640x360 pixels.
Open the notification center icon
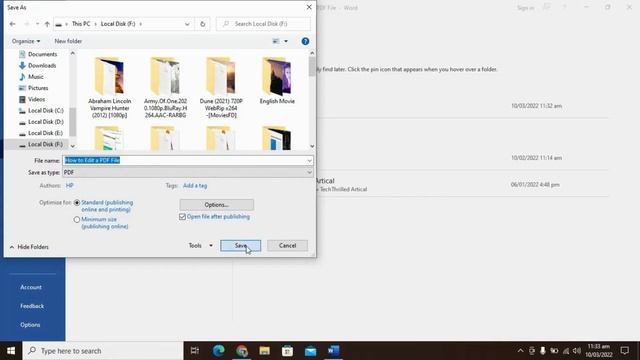624,351
